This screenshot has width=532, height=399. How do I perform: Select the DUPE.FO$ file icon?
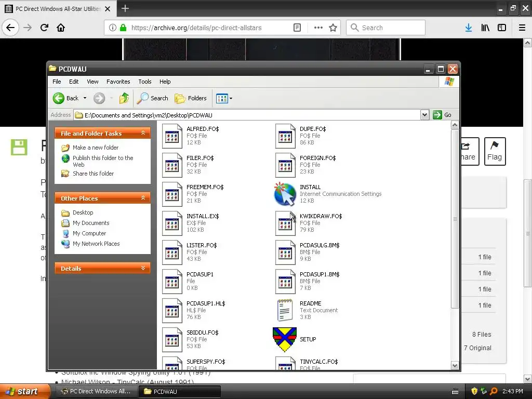pos(285,136)
